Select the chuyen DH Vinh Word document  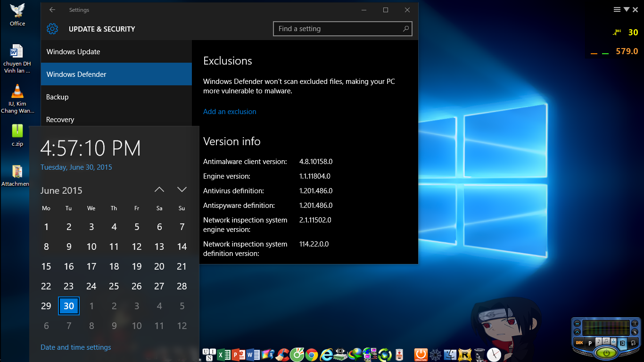pyautogui.click(x=17, y=59)
